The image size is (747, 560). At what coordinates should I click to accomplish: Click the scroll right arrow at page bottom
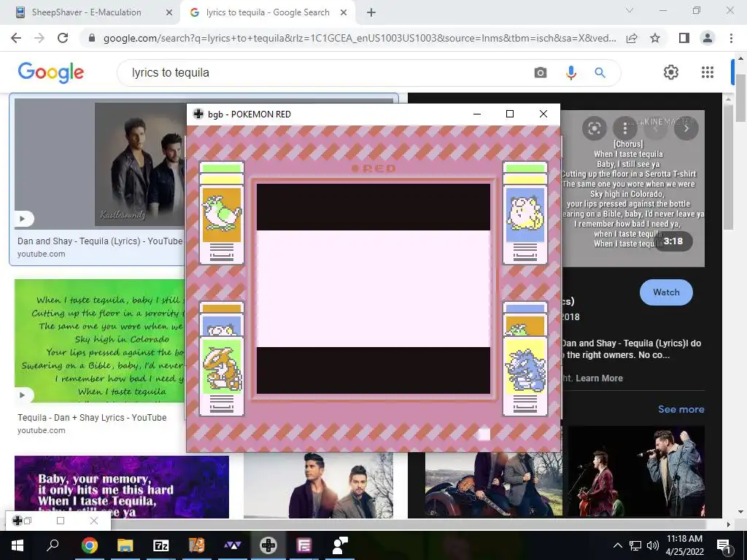tap(728, 524)
